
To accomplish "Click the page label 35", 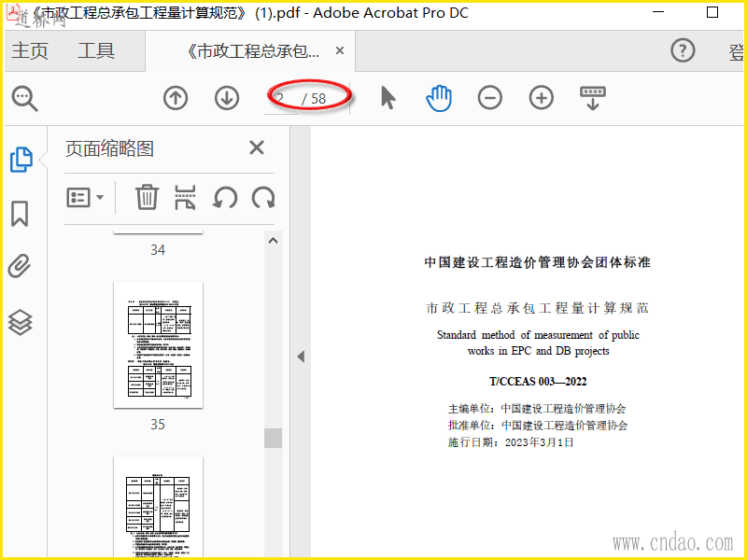I will coord(158,425).
